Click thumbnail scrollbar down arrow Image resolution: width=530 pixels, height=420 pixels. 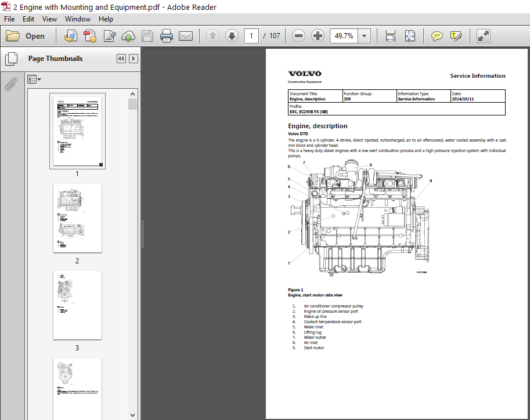(132, 415)
